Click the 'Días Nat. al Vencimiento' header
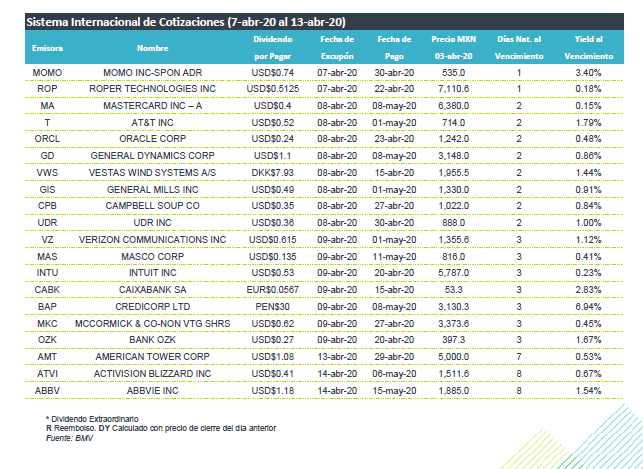Image resolution: width=643 pixels, height=469 pixels. point(519,48)
